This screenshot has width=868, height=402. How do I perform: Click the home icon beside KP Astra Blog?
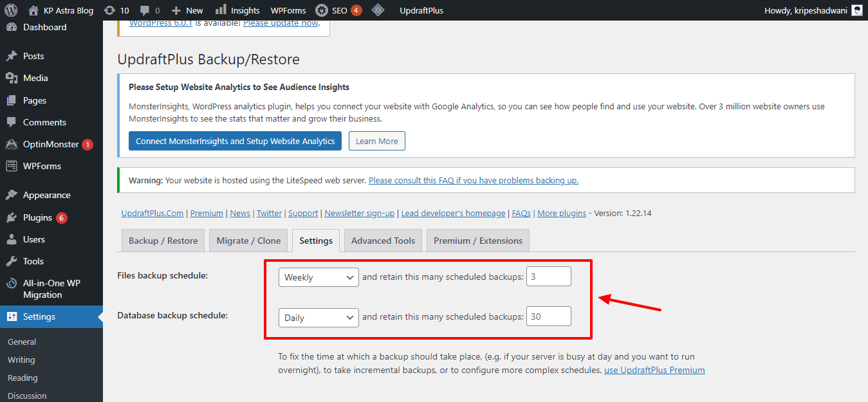click(x=33, y=10)
